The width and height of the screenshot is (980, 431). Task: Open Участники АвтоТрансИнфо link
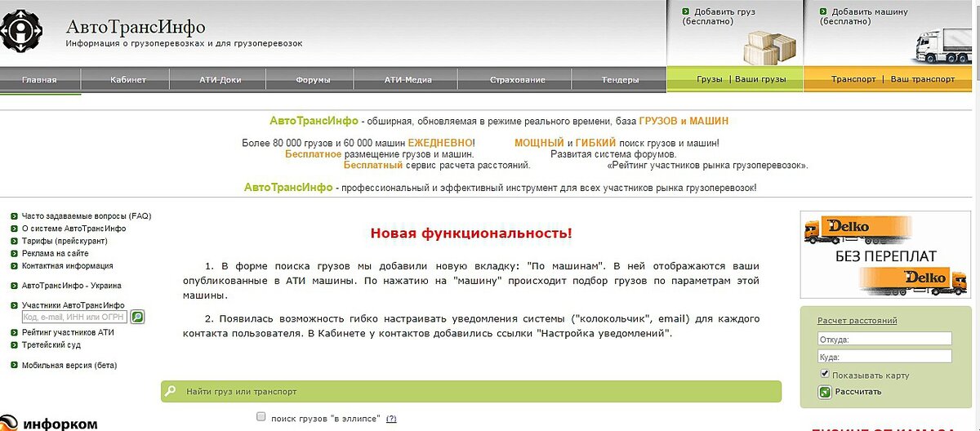coord(73,304)
